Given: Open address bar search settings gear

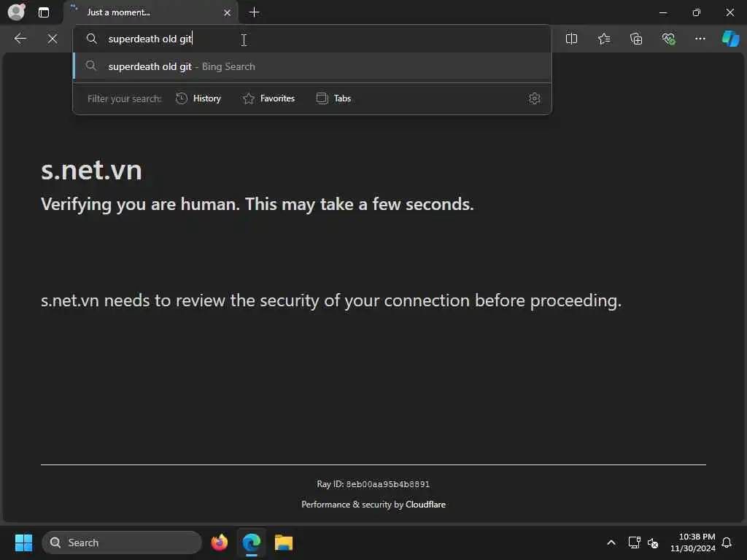Looking at the screenshot, I should pyautogui.click(x=534, y=98).
